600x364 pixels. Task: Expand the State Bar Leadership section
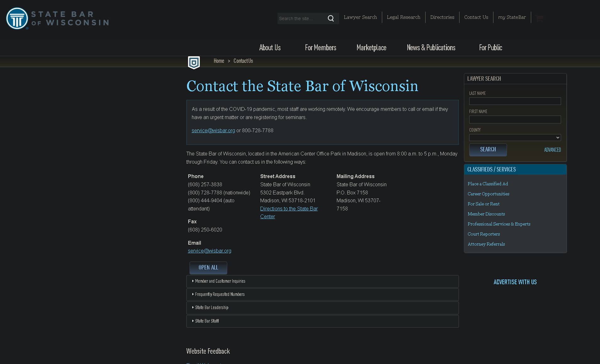click(x=212, y=308)
